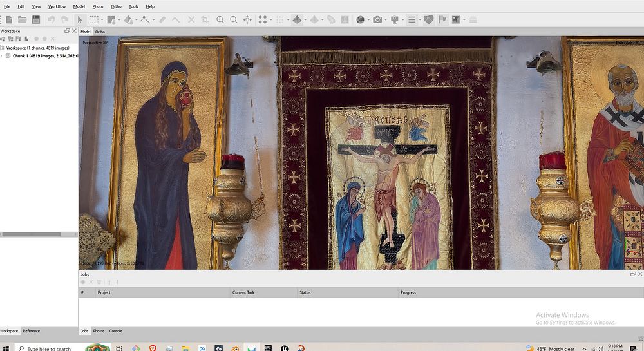Open the Edit menu
This screenshot has width=644, height=351.
coord(21,6)
